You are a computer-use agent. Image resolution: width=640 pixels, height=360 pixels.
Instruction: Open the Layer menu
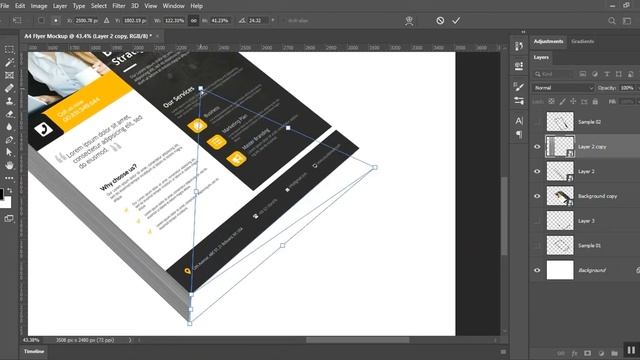(60, 6)
